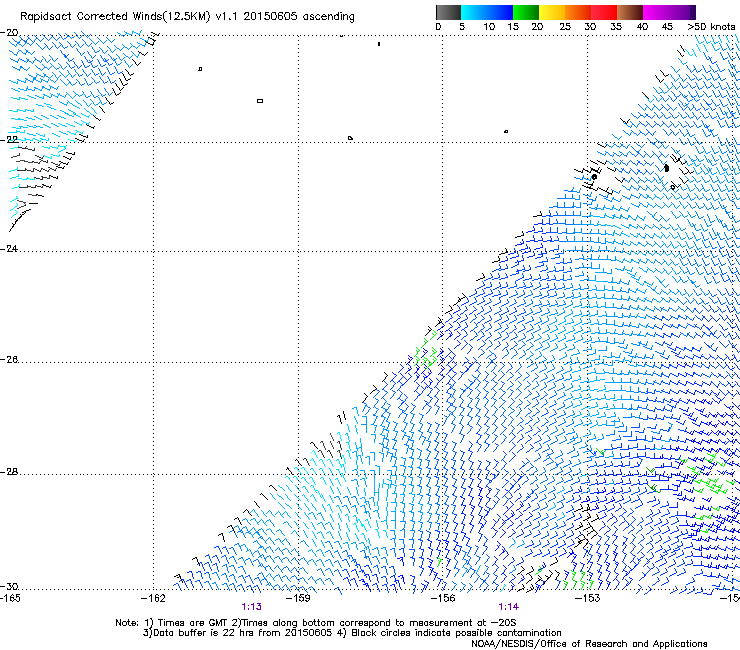This screenshot has height=650, width=740.
Task: Click the map title 'Rapidscat Corrected Winds(12.5KM)'
Action: 115,17
